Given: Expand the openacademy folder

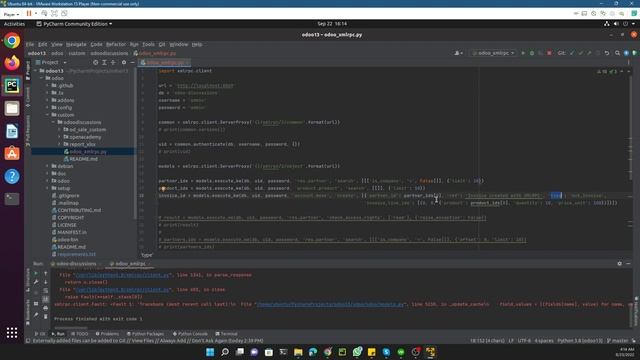Looking at the screenshot, I should tap(59, 137).
